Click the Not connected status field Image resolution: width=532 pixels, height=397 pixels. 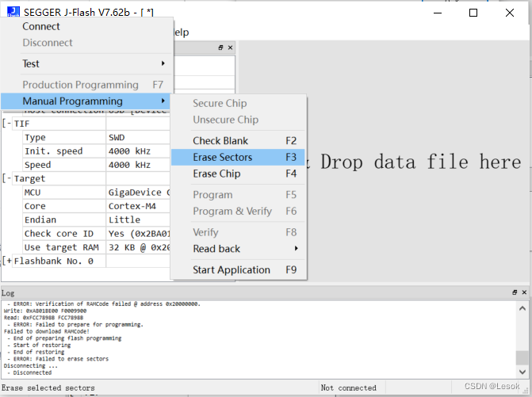point(348,387)
